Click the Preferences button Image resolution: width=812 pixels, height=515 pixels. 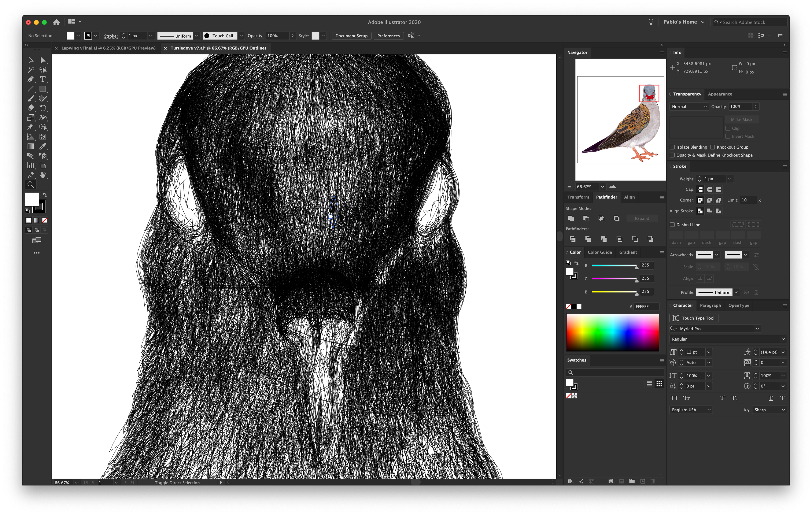[388, 36]
